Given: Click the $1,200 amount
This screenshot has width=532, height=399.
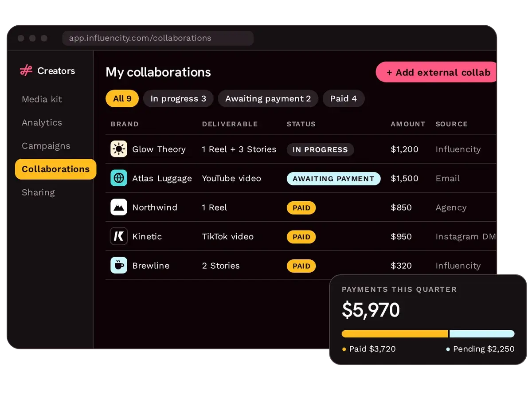Looking at the screenshot, I should [404, 149].
